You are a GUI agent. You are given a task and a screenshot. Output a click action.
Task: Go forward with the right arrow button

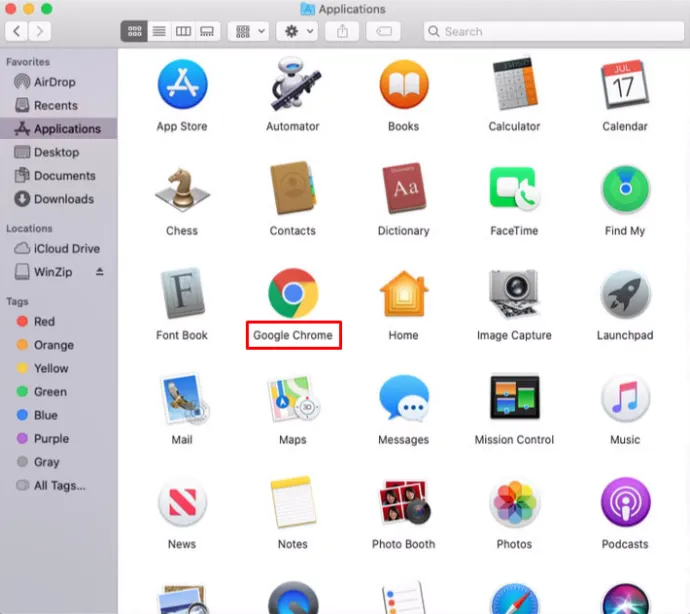(40, 31)
